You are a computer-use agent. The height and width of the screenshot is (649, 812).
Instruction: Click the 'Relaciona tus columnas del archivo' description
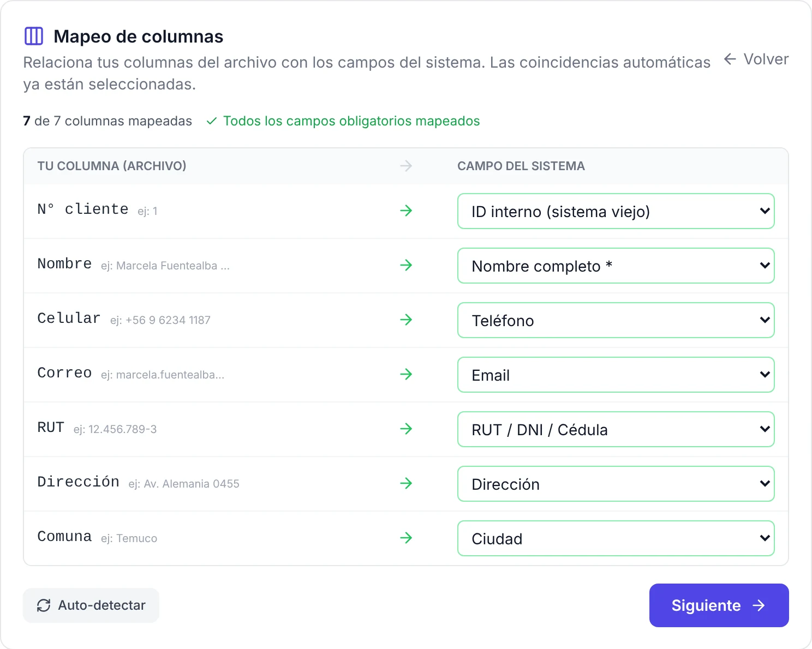(367, 73)
